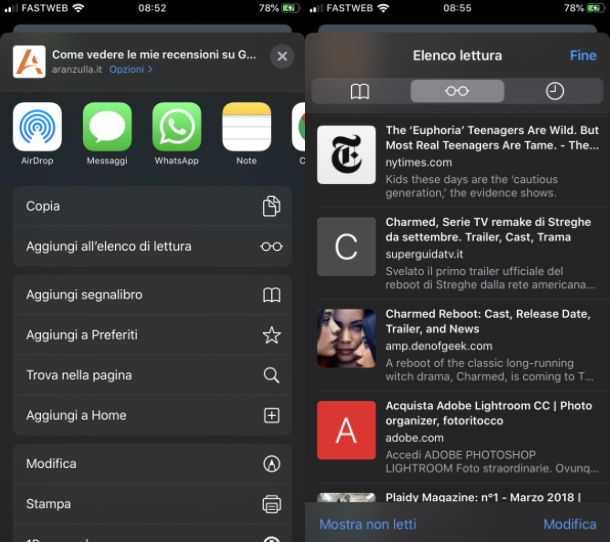This screenshot has width=610, height=542.
Task: Tap the Charmed Reboot faces thumbnail
Action: point(346,338)
